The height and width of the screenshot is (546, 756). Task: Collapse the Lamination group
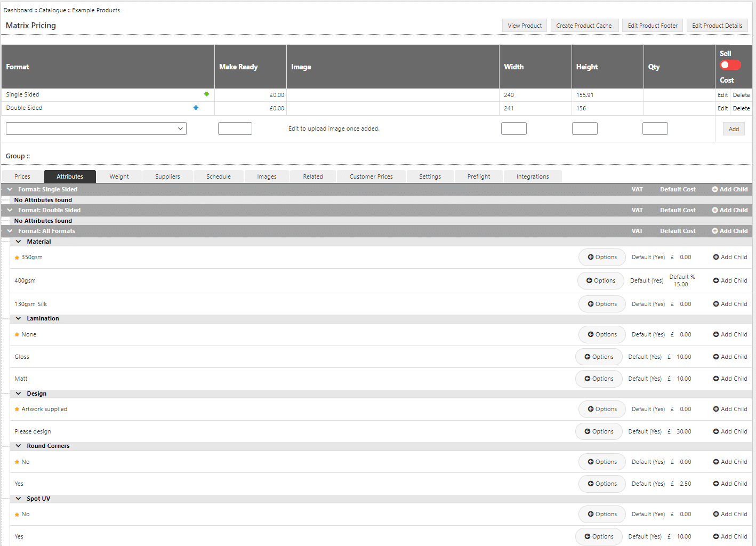(19, 318)
